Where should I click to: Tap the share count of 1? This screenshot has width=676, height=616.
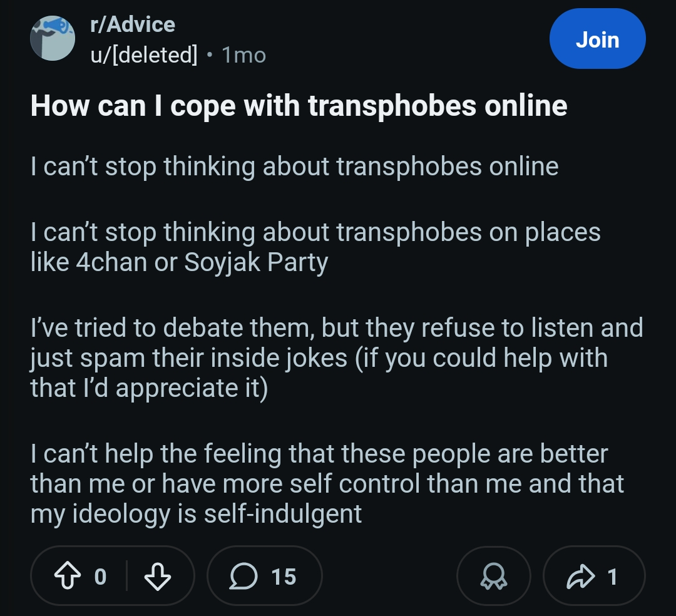point(612,577)
